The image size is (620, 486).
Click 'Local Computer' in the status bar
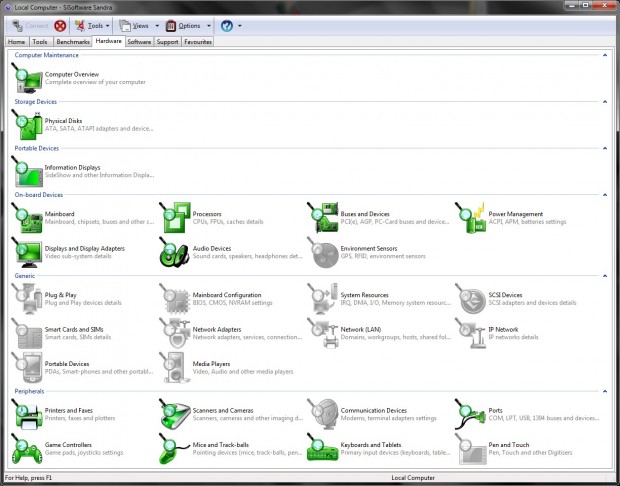click(413, 478)
